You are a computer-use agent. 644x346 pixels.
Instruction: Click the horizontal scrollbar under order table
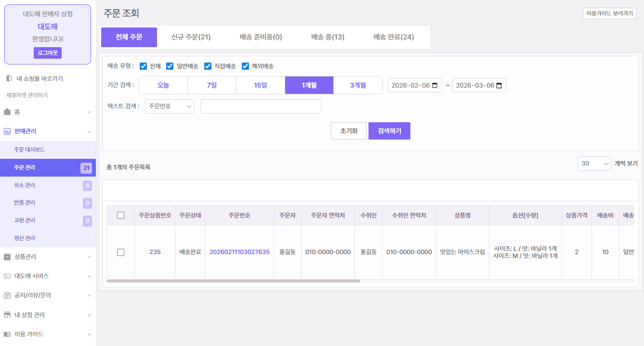point(234,281)
